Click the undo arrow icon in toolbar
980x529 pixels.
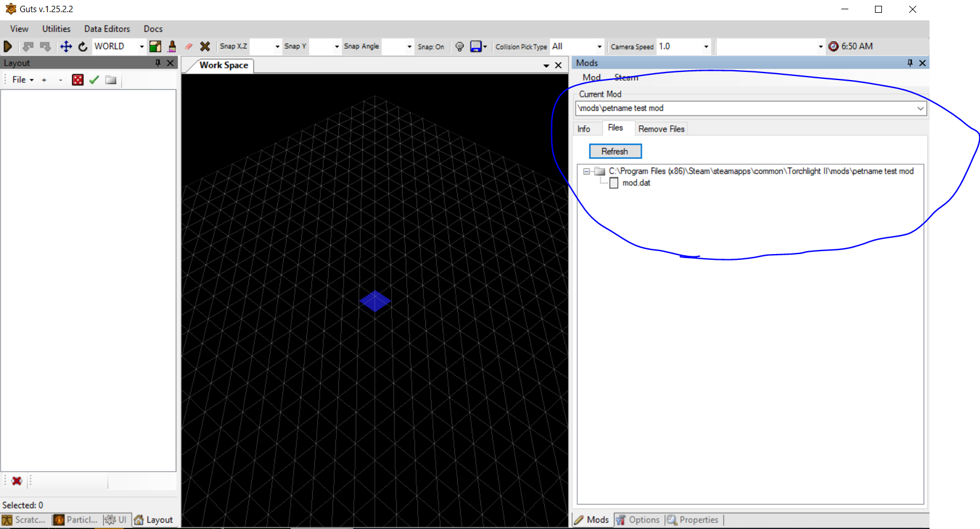28,46
